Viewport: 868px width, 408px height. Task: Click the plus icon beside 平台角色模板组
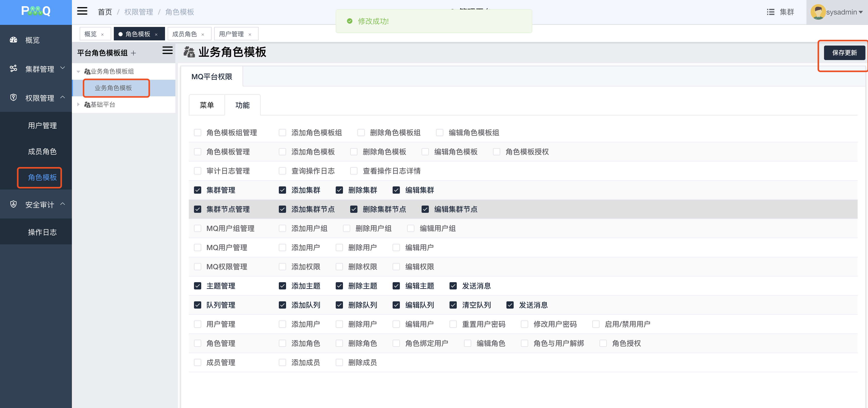(x=133, y=53)
